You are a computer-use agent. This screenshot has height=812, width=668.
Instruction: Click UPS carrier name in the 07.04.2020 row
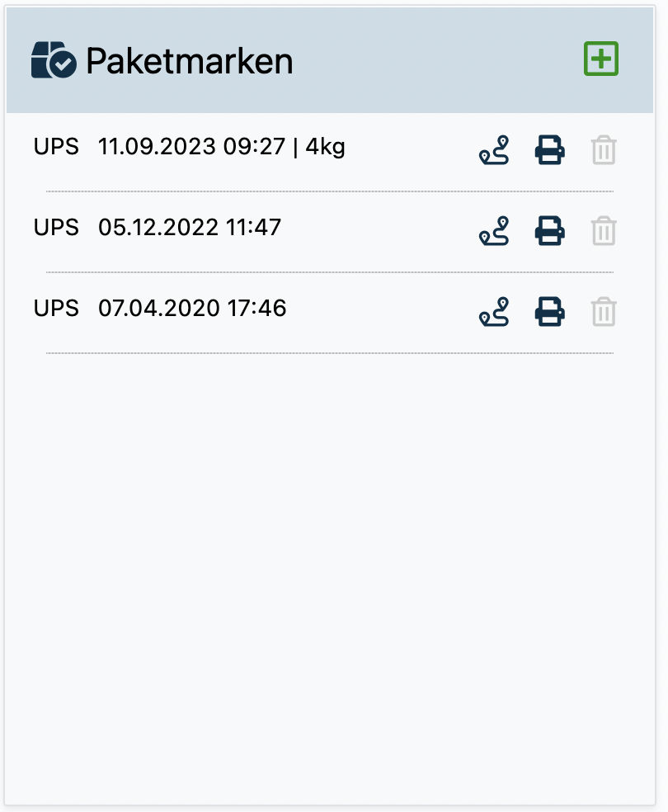pyautogui.click(x=56, y=309)
